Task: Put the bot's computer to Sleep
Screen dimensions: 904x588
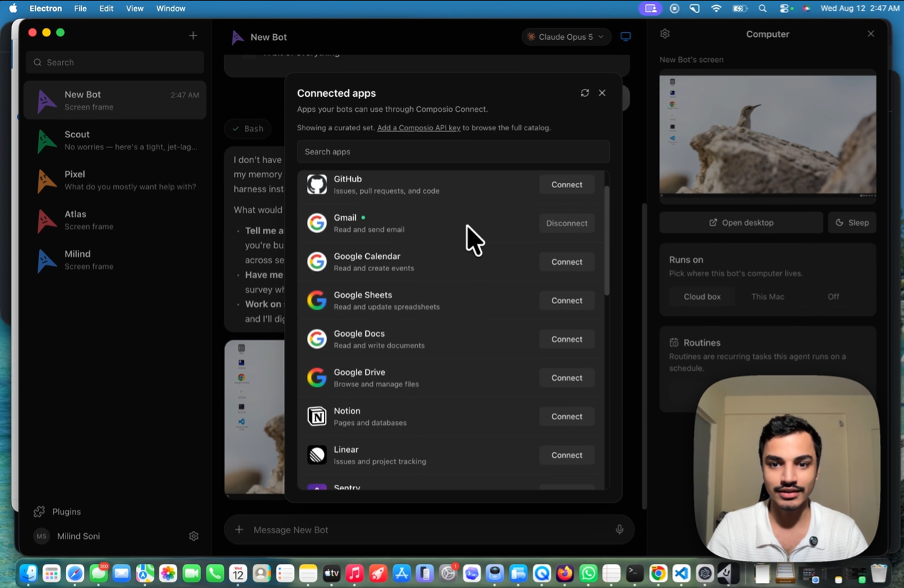Action: coord(852,223)
